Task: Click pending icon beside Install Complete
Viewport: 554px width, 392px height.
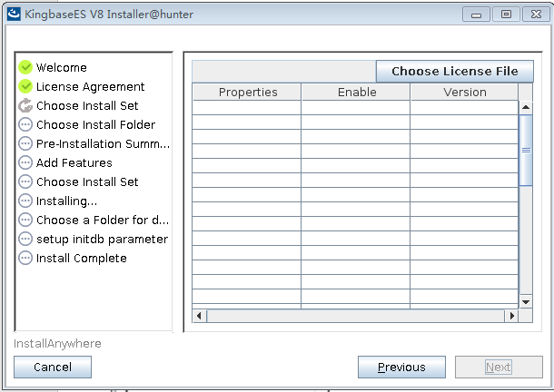Action: tap(25, 258)
